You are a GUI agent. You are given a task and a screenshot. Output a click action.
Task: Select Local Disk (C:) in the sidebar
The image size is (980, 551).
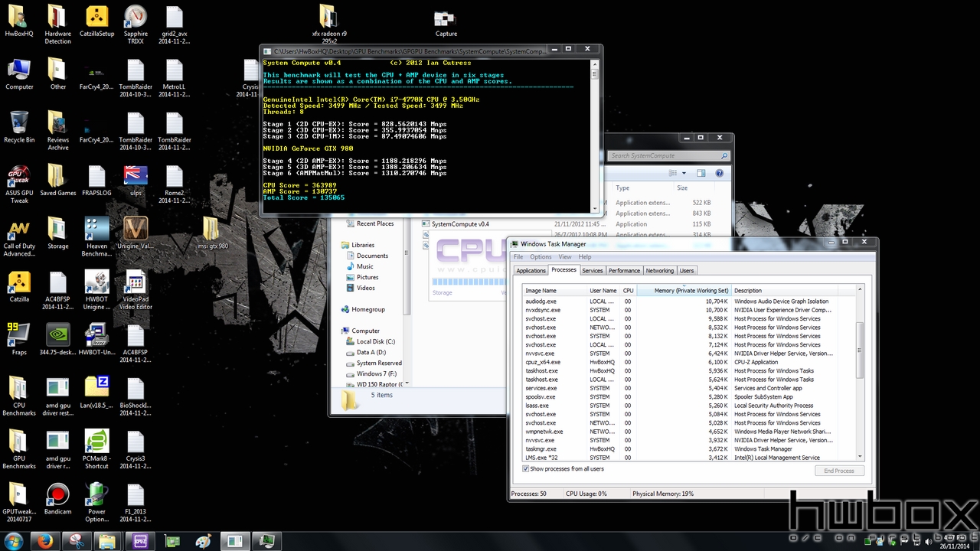(375, 341)
